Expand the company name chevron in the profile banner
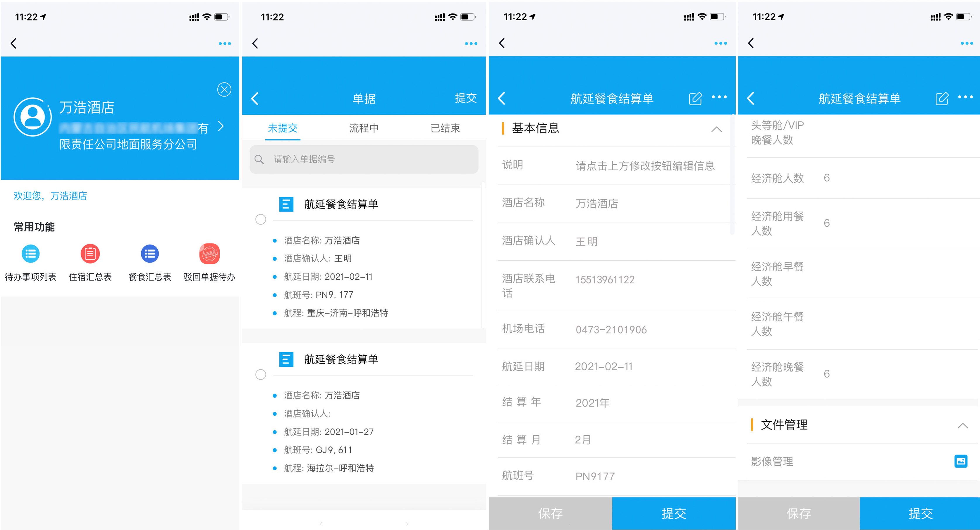 tap(221, 126)
